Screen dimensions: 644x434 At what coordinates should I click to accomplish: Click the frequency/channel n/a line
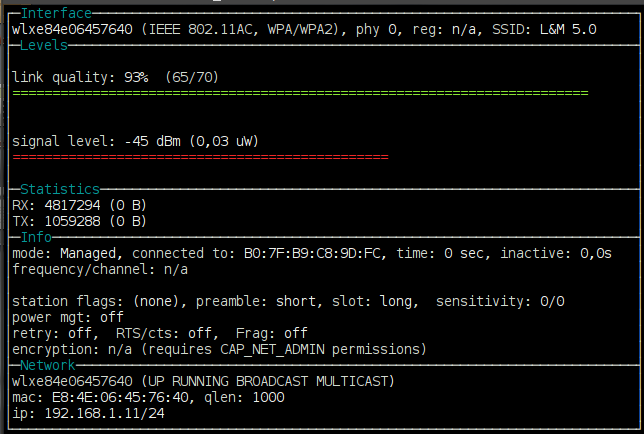(x=100, y=270)
